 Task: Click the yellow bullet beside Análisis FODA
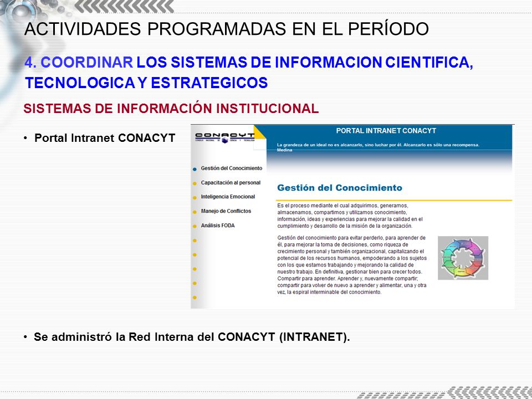tap(195, 226)
